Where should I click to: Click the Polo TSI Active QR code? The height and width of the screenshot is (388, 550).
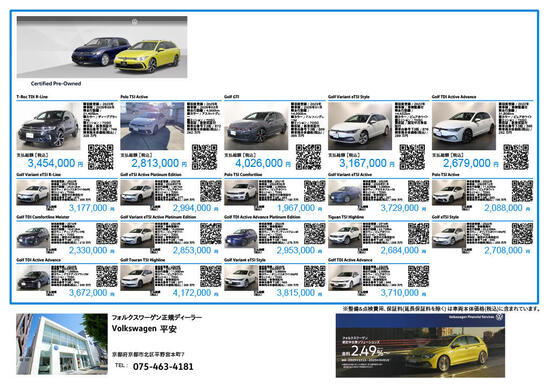(x=204, y=157)
